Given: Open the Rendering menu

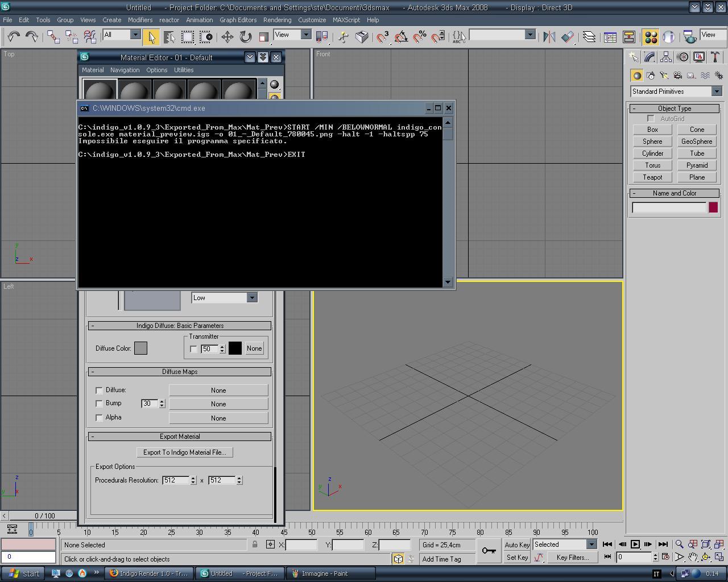Looking at the screenshot, I should tap(277, 20).
